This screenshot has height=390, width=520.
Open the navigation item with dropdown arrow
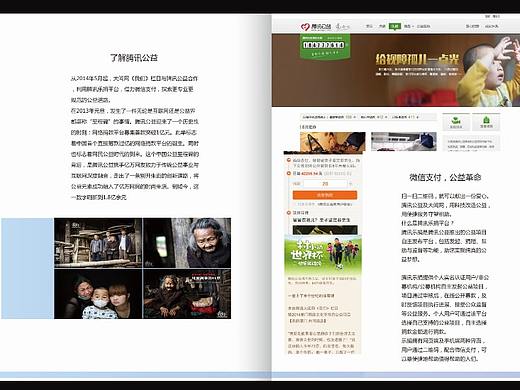(x=409, y=26)
